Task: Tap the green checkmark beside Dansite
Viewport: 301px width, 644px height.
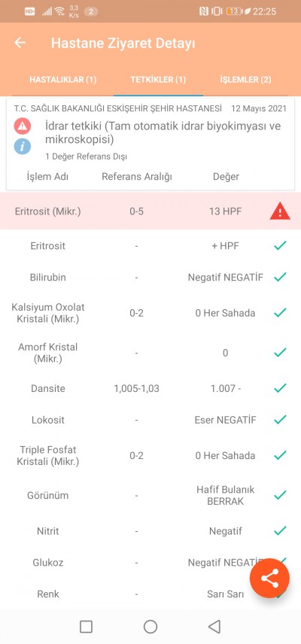Action: [x=280, y=388]
